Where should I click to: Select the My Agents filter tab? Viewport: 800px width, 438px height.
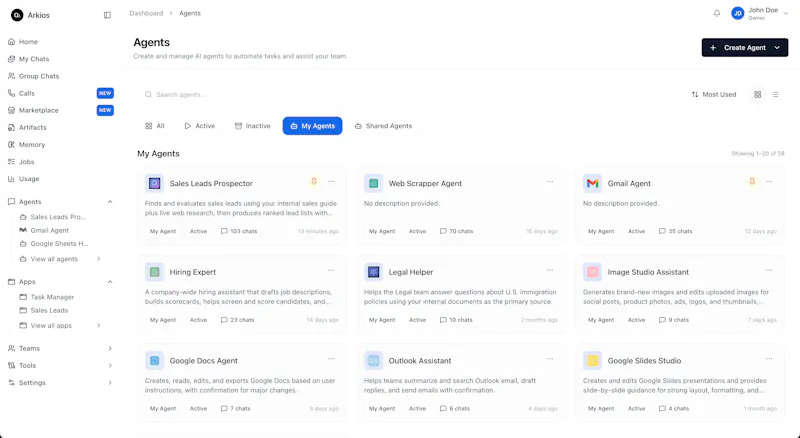(312, 126)
